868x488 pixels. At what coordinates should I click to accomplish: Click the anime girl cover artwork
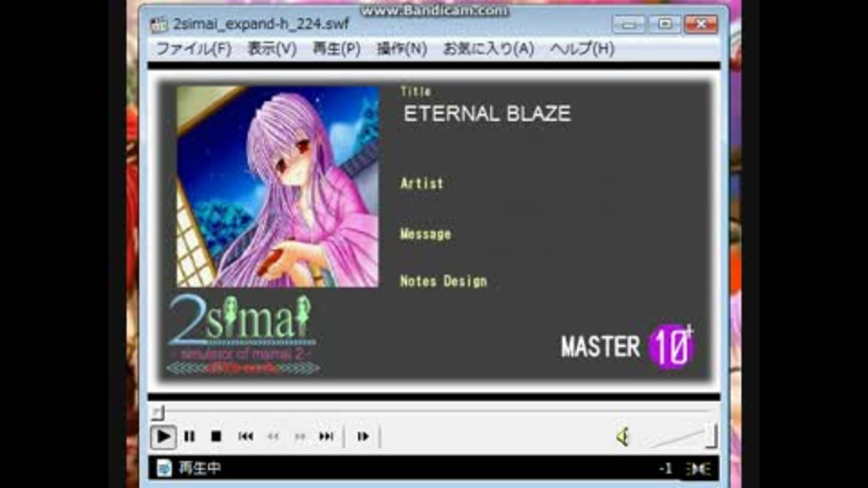point(278,186)
